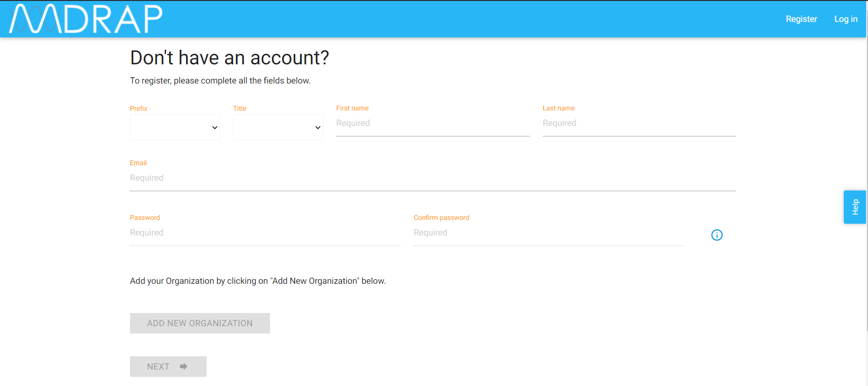The width and height of the screenshot is (868, 386).
Task: Focus the Password field
Action: 265,233
